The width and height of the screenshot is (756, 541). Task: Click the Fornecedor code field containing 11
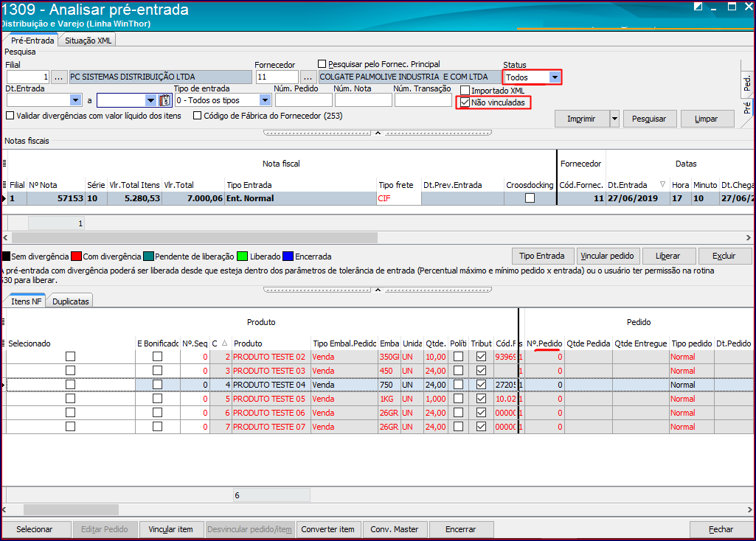click(x=277, y=77)
